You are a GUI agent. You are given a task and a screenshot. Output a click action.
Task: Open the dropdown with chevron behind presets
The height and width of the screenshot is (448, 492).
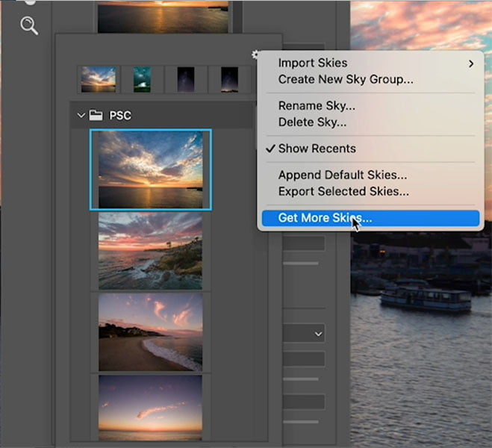(x=304, y=334)
